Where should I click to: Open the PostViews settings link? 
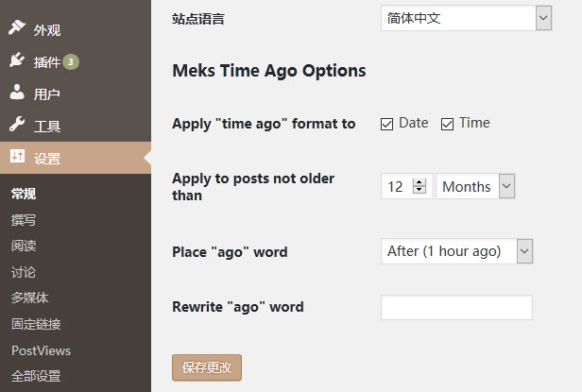[41, 350]
